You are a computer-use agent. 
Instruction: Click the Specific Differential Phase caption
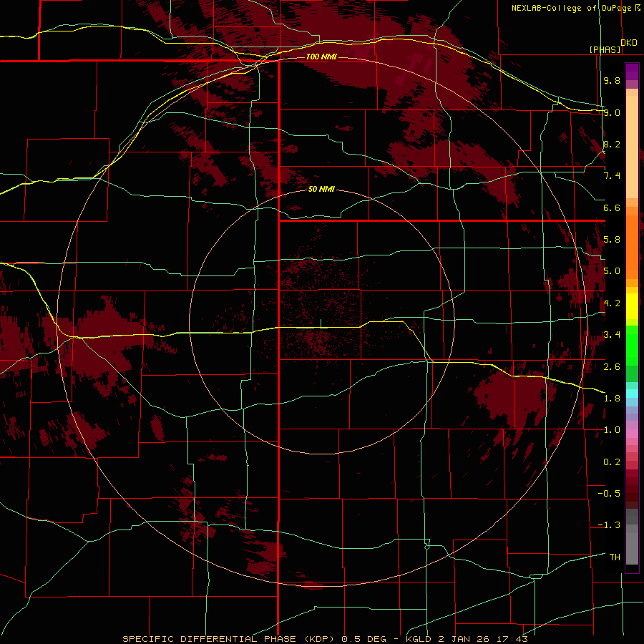pos(325,639)
